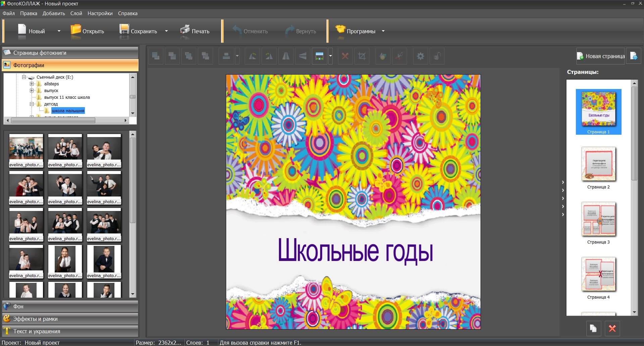Open the Слой menu

point(76,13)
